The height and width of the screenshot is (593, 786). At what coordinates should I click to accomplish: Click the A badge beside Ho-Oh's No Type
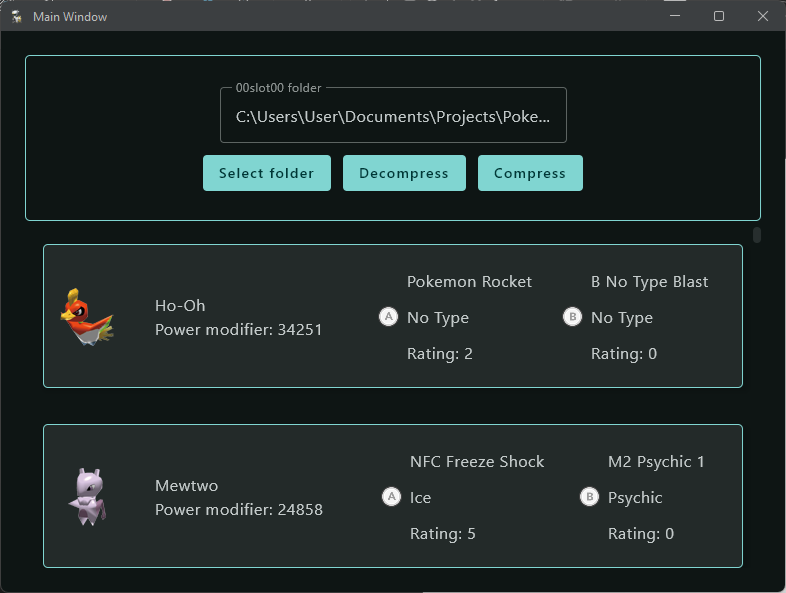(x=388, y=317)
